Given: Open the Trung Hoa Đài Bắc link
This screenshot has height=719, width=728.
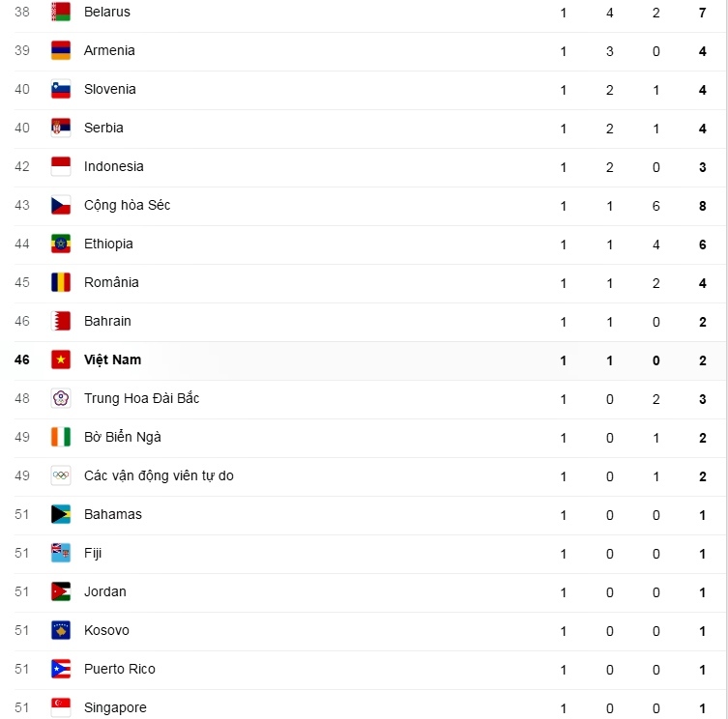Looking at the screenshot, I should 141,398.
